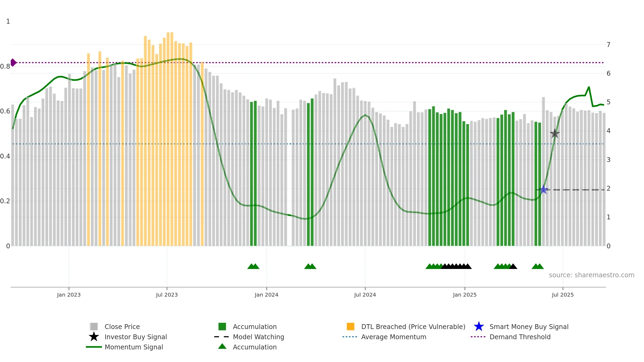Click the blue star Smart Money legend icon
Viewport: 644px width, 362px height.
(479, 326)
